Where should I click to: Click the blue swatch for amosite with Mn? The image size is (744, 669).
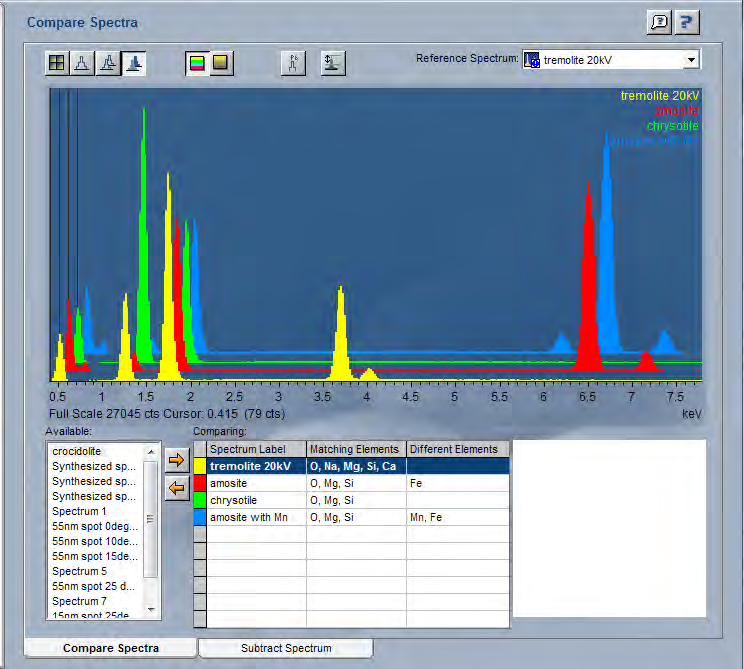pyautogui.click(x=200, y=517)
